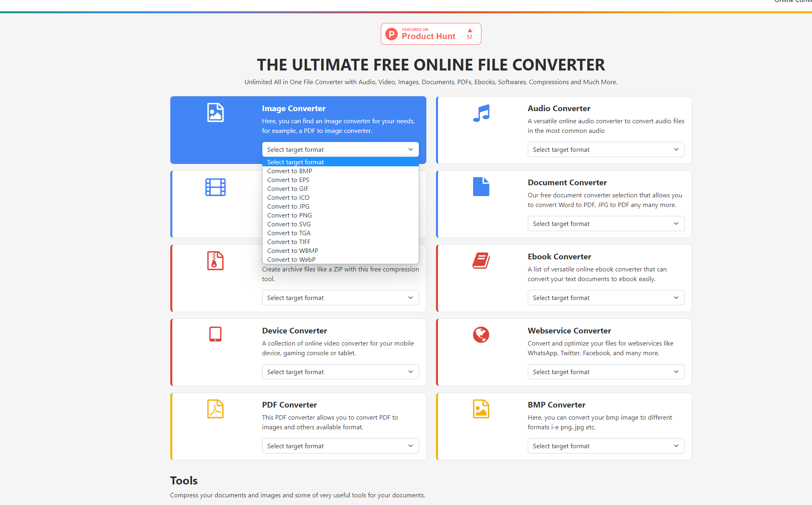Select Convert to PNG from the list
Image resolution: width=812 pixels, height=505 pixels.
289,215
